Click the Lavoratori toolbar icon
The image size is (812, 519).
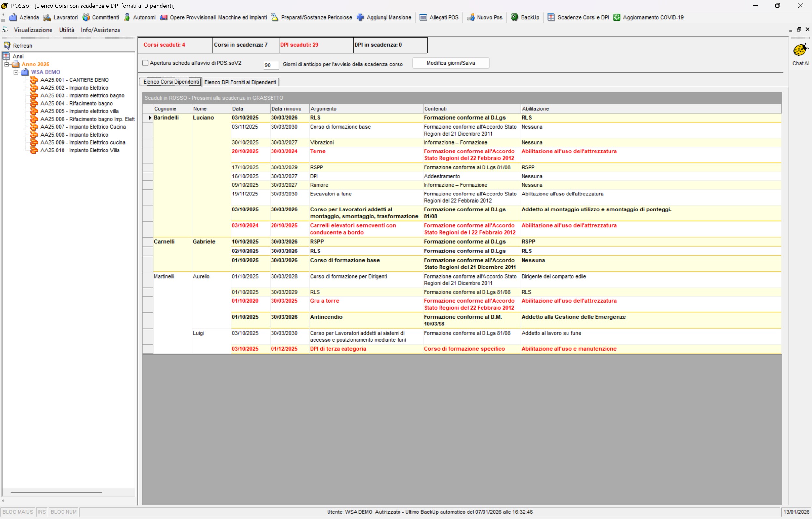pyautogui.click(x=47, y=17)
